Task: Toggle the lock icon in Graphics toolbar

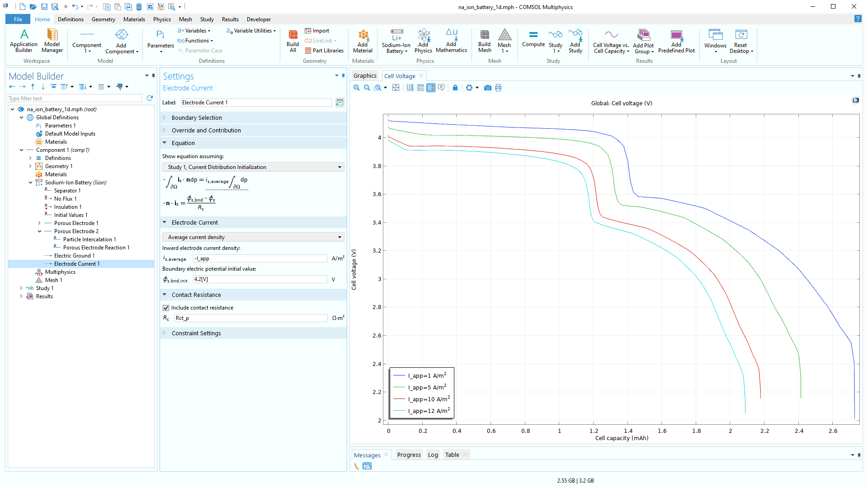Action: [455, 87]
